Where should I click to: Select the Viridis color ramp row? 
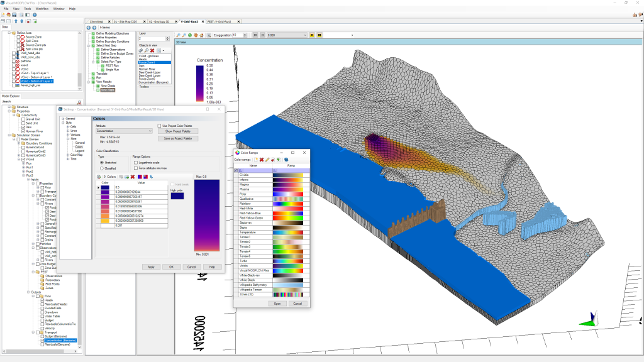tap(245, 266)
